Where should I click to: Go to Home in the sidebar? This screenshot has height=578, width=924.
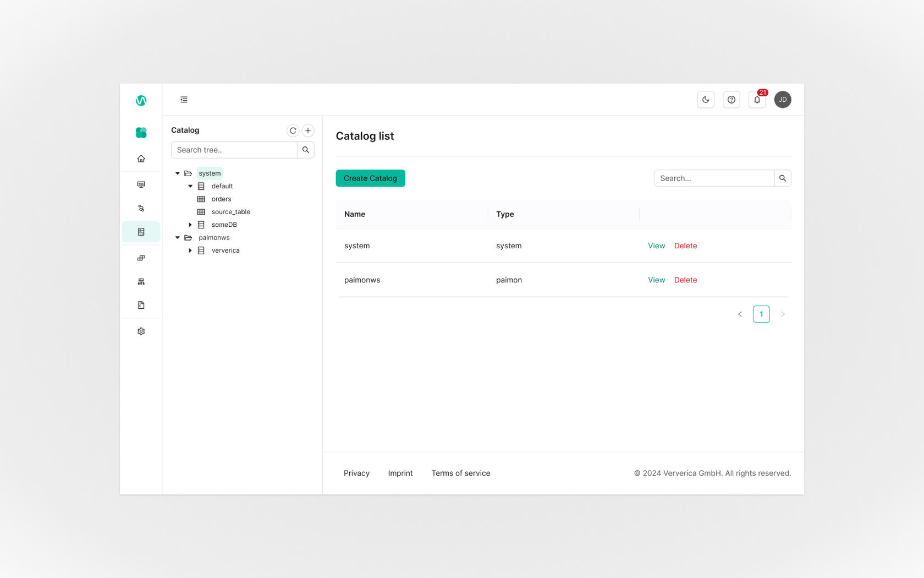[141, 159]
